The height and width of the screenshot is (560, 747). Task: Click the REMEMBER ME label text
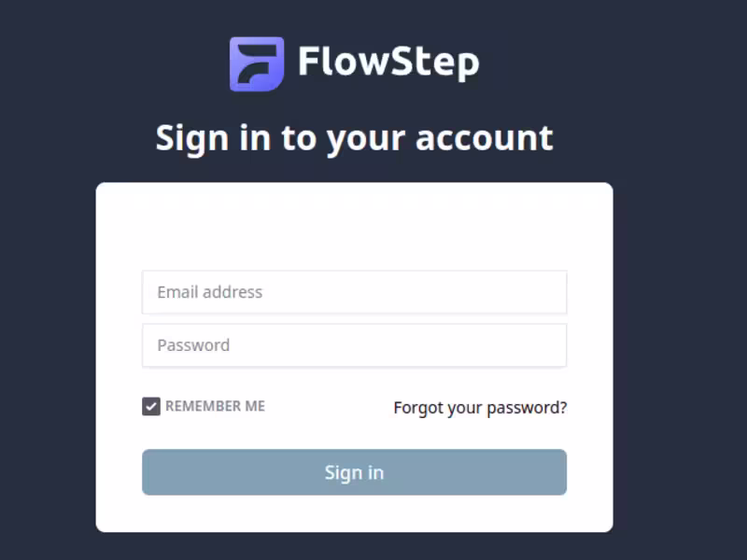coord(216,406)
